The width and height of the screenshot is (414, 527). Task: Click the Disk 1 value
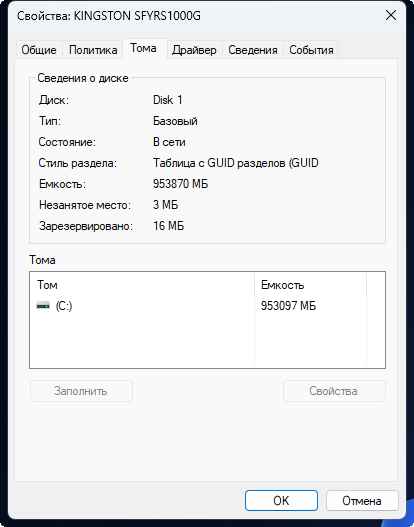click(x=168, y=100)
